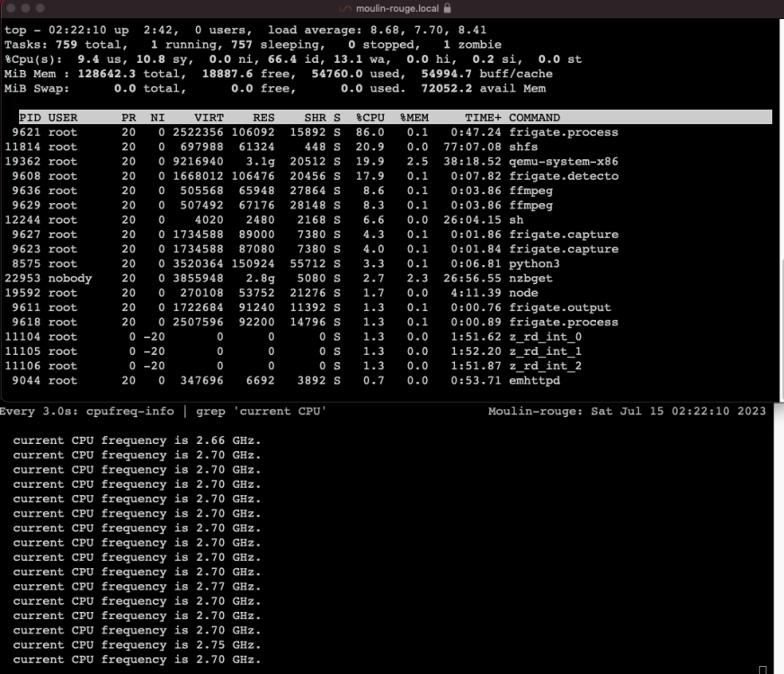Click the lock icon beside moulin-rouge.local title
The width and height of the screenshot is (784, 674).
point(448,8)
